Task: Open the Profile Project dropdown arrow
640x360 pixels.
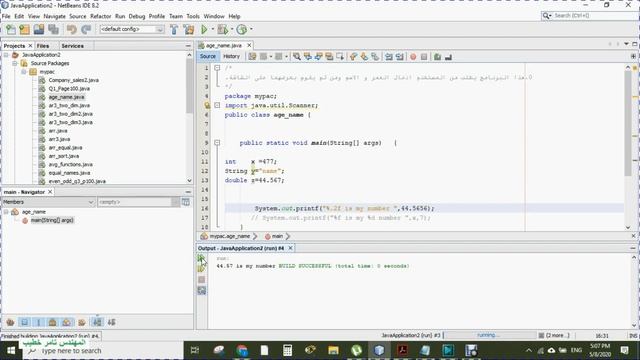Action: [251, 29]
